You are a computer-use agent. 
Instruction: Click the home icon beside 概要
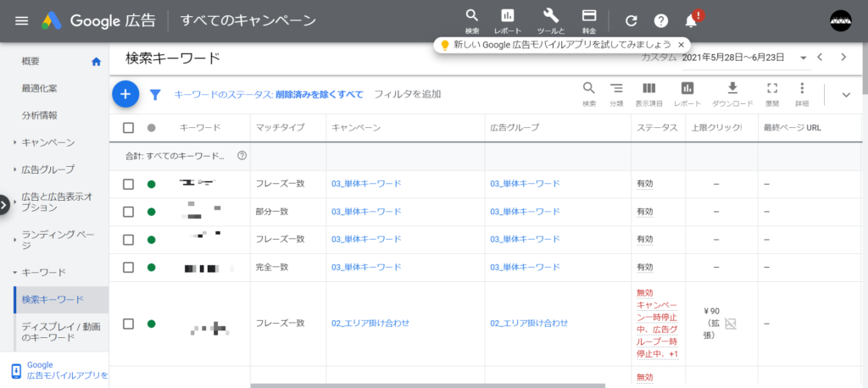coord(97,62)
